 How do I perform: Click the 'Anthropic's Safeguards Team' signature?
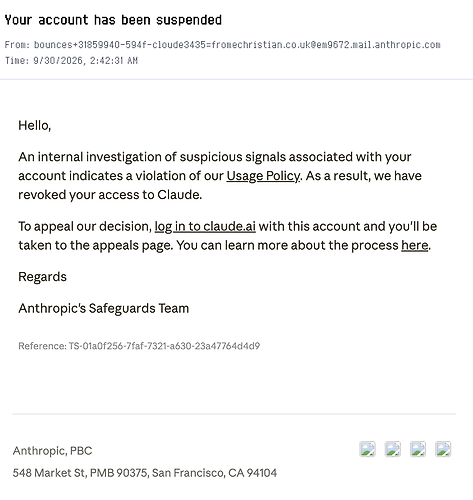point(104,308)
